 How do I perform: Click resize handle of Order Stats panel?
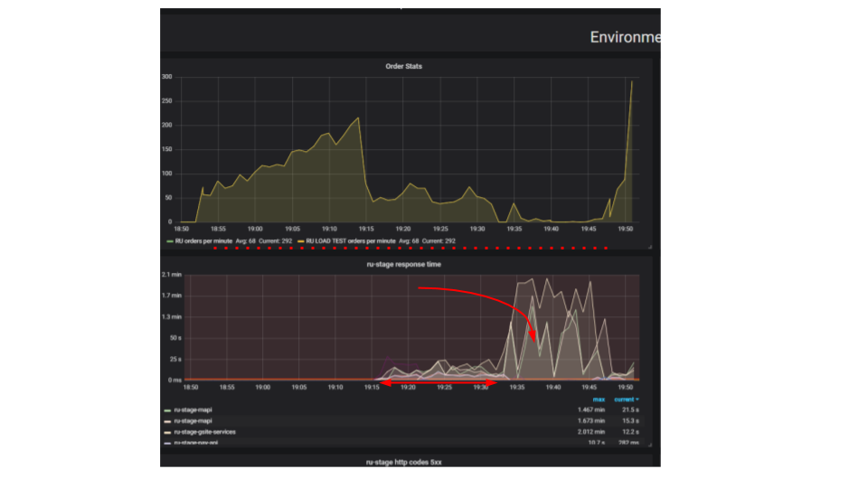[x=650, y=247]
